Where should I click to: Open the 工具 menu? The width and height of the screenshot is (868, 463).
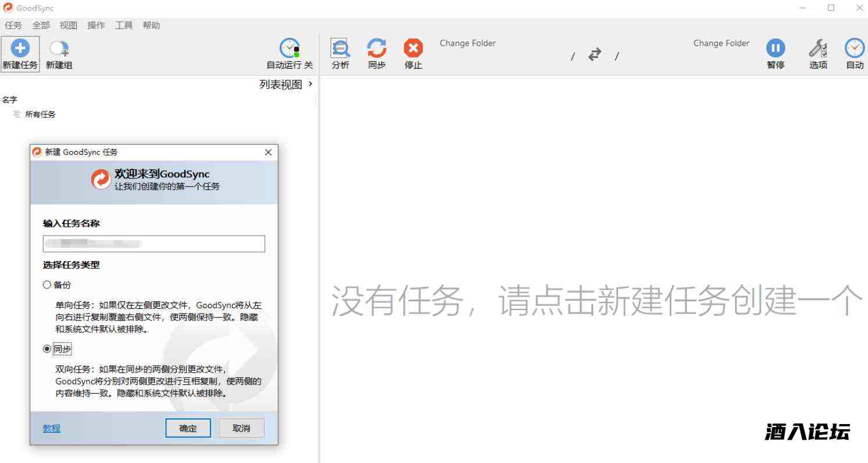click(124, 26)
